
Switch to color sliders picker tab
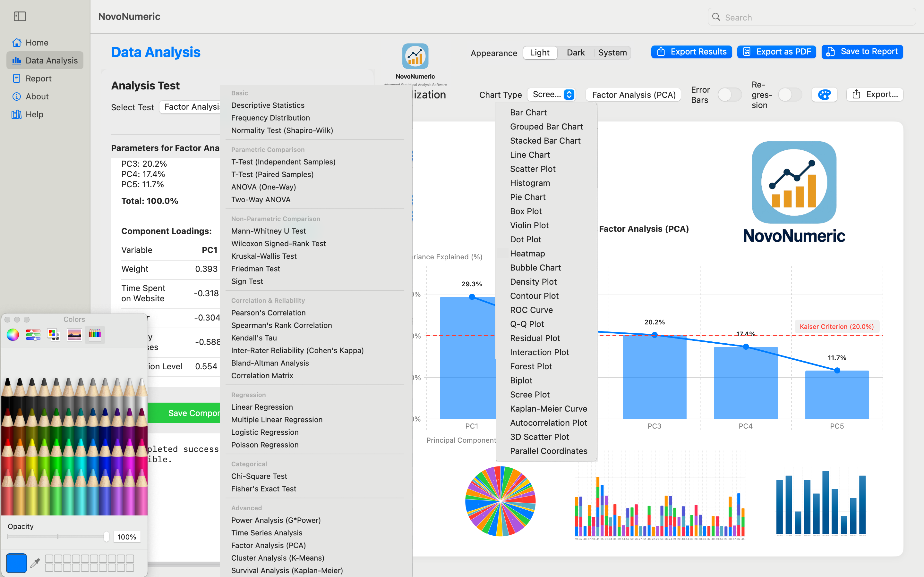coord(33,335)
